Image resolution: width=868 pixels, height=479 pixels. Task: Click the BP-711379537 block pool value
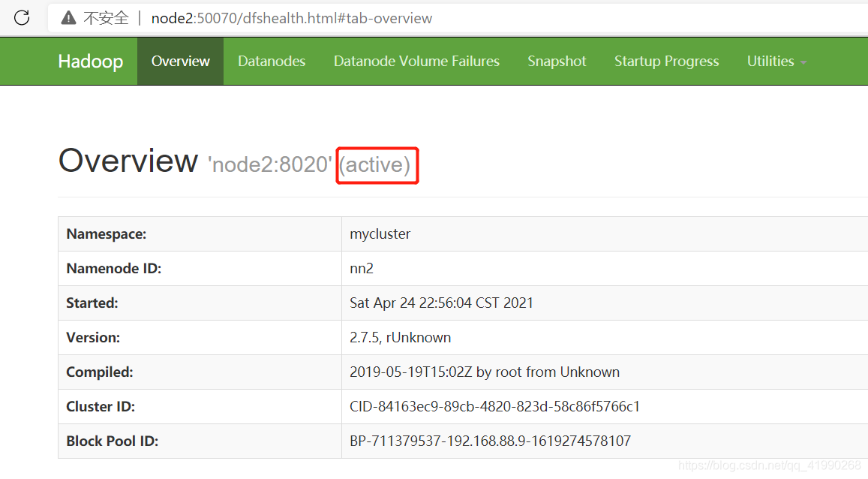490,441
